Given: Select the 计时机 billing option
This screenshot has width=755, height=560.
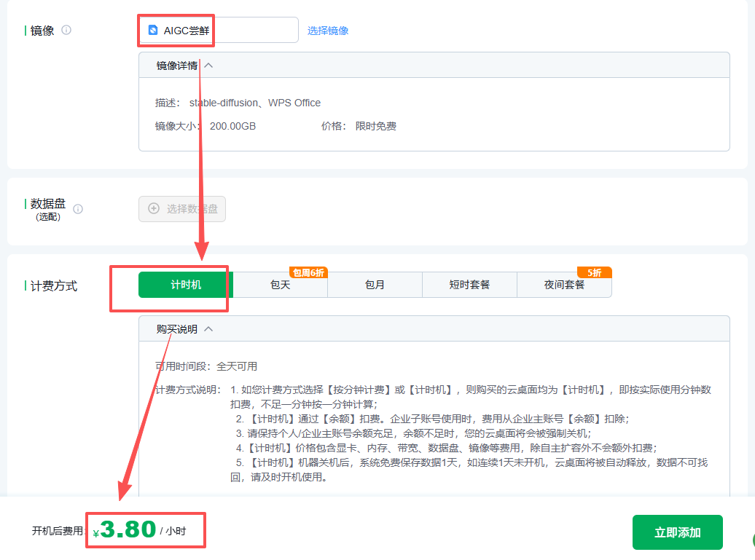Looking at the screenshot, I should pyautogui.click(x=186, y=285).
